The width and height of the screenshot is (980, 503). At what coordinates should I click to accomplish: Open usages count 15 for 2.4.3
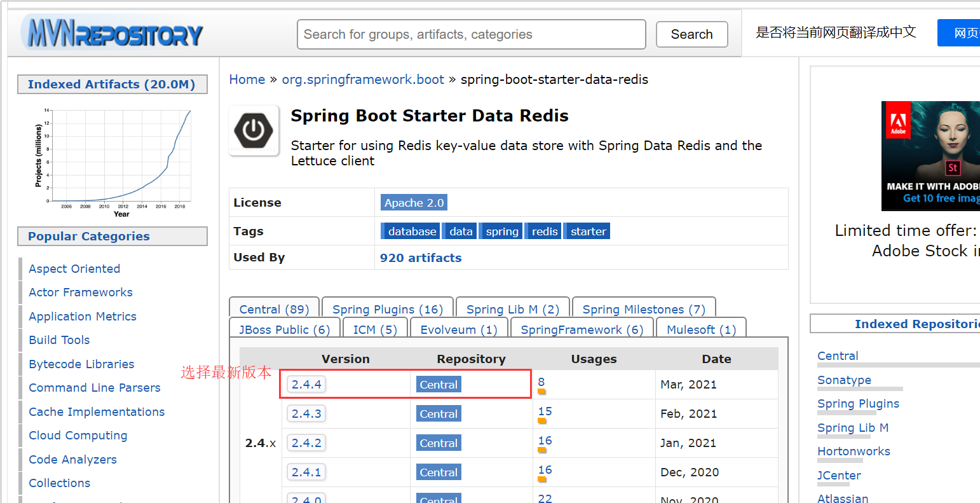[545, 411]
